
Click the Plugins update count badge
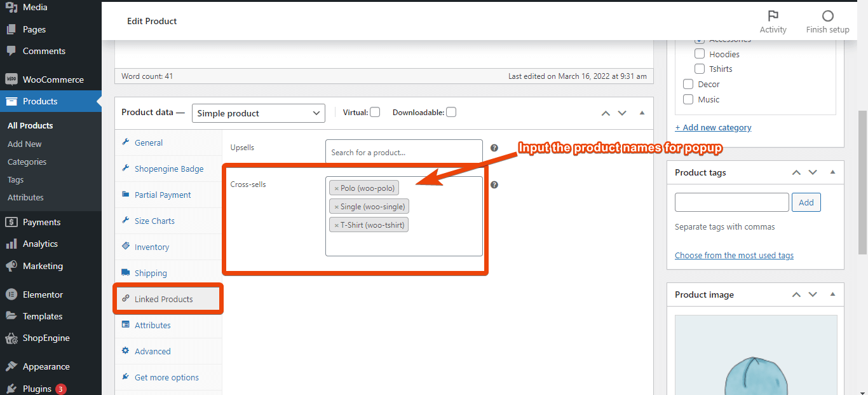click(60, 389)
